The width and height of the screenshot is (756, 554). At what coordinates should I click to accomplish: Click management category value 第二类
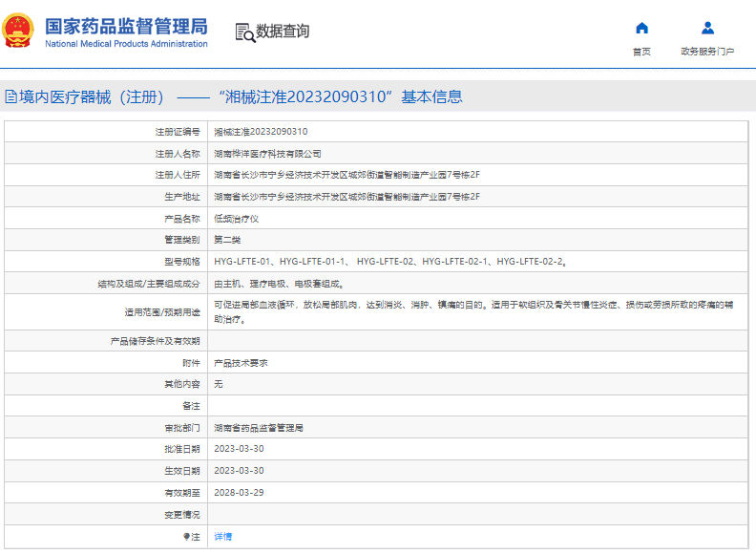pos(227,240)
